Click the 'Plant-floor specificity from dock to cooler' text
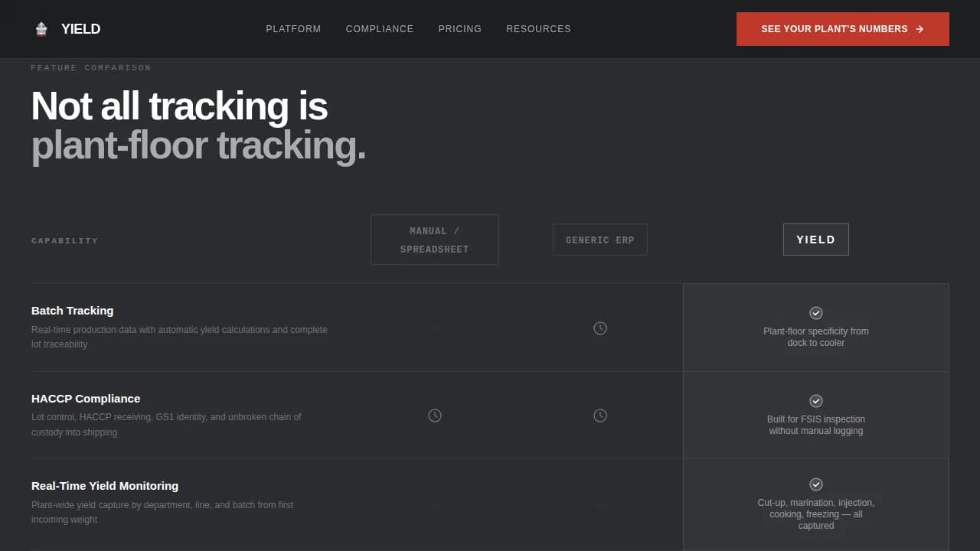Screen dimensions: 980x551 816,337
